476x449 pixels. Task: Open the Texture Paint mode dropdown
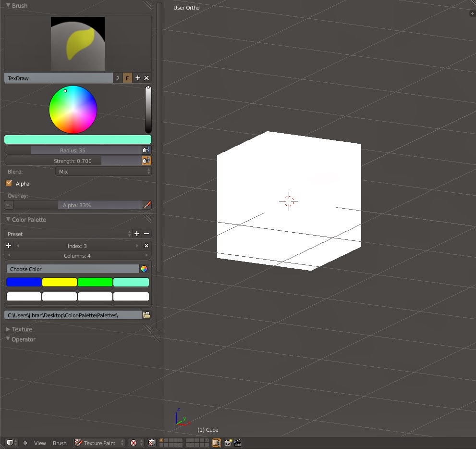98,443
